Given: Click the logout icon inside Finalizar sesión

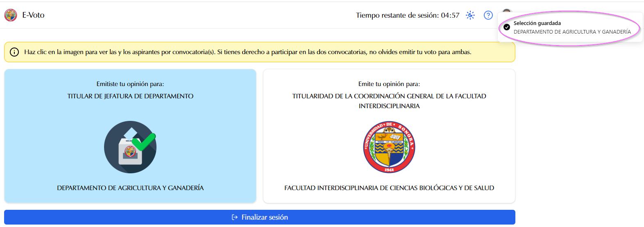Looking at the screenshot, I should [235, 217].
